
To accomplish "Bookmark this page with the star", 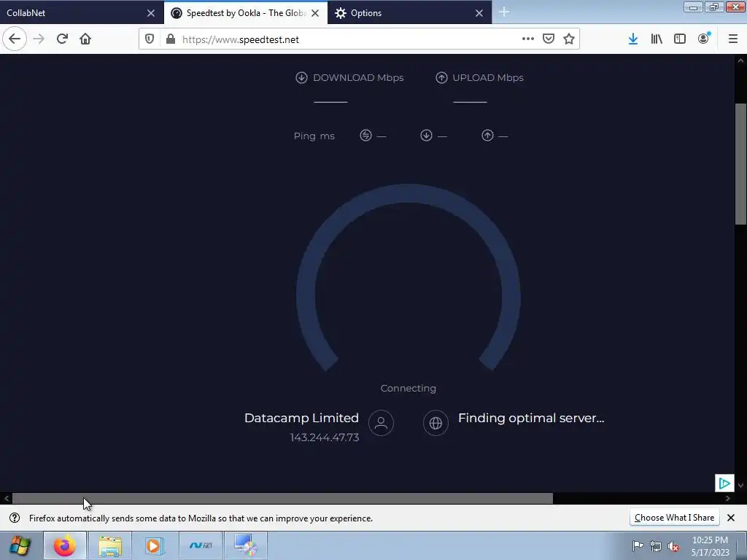I will (569, 39).
